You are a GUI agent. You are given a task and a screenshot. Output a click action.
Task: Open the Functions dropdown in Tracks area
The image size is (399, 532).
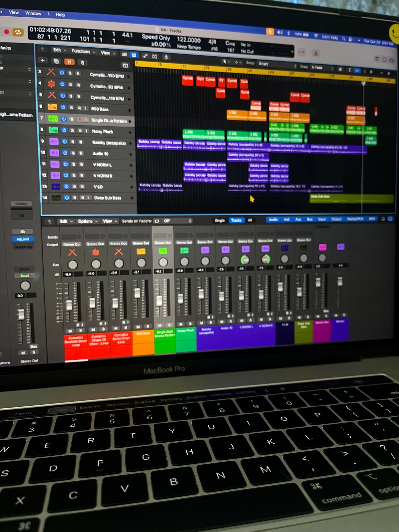[x=83, y=51]
